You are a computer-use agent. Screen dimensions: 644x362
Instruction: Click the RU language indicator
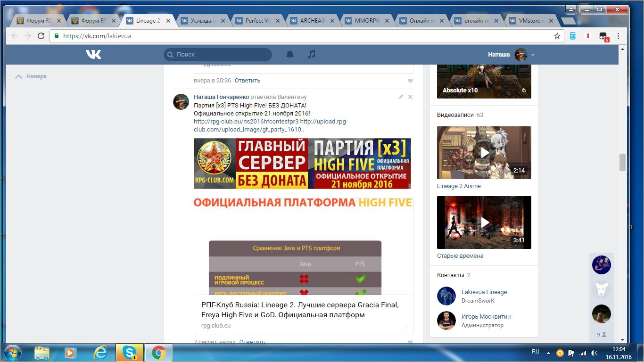pyautogui.click(x=536, y=352)
